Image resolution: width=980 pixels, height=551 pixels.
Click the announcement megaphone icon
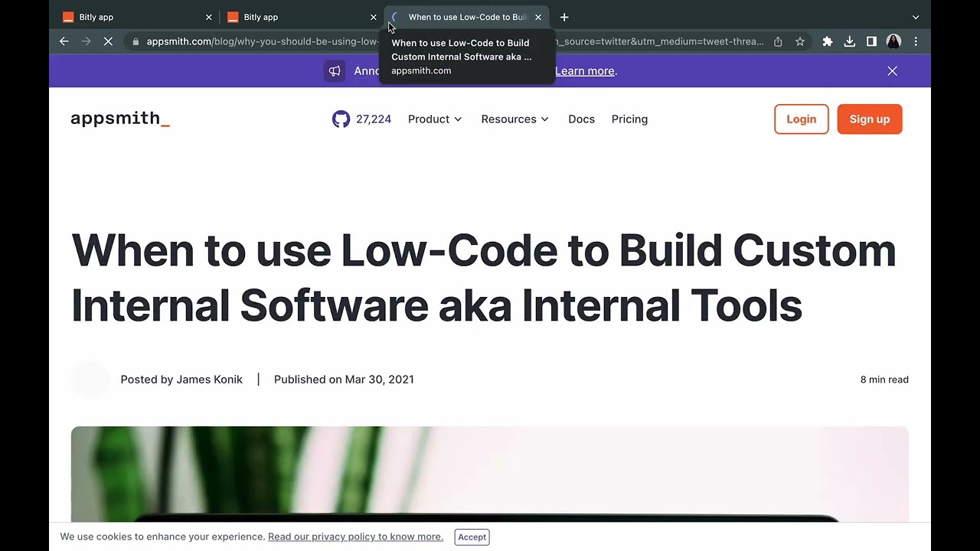335,70
